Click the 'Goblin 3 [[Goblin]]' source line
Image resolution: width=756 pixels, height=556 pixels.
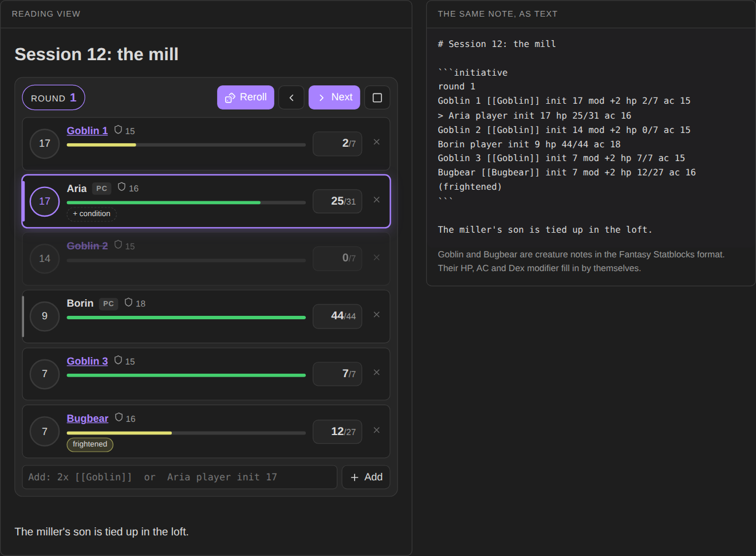tap(561, 158)
